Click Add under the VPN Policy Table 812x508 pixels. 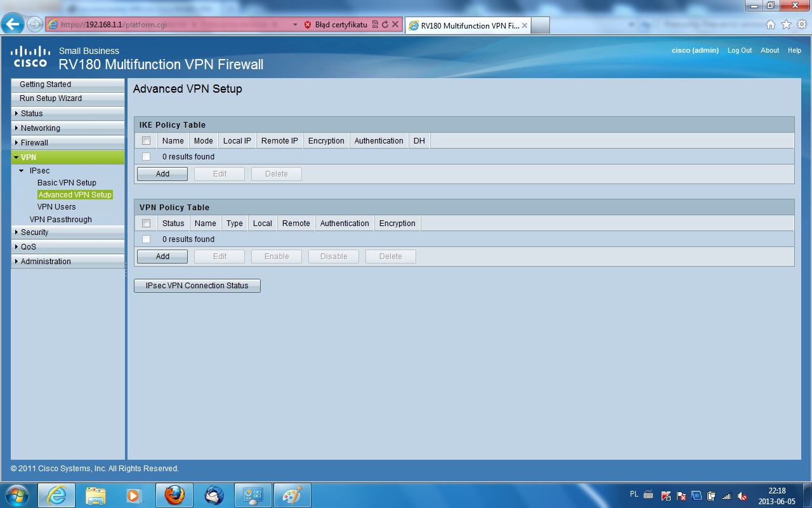[162, 257]
